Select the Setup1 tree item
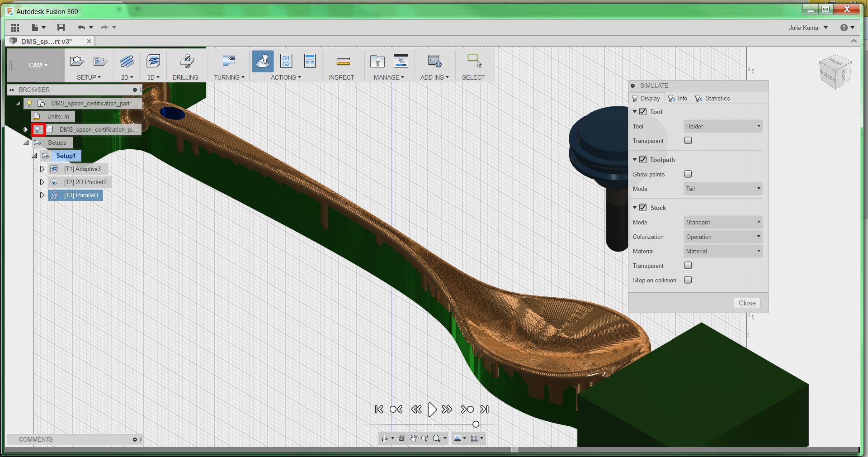This screenshot has width=868, height=457. [x=66, y=156]
